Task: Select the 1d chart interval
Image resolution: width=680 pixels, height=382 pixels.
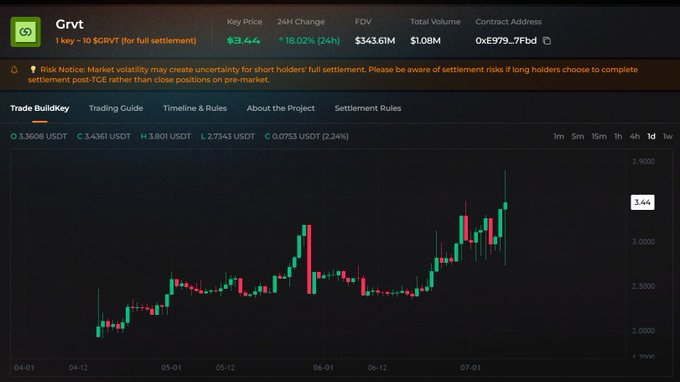Action: coord(651,136)
